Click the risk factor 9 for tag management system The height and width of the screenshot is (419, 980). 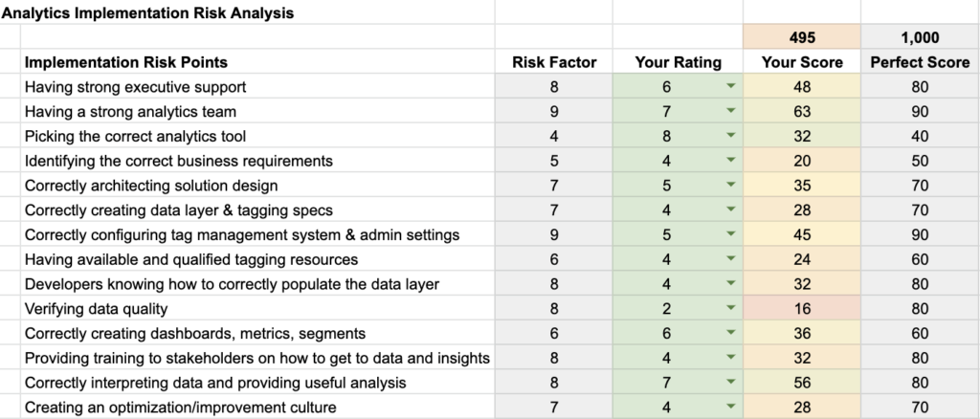[554, 234]
